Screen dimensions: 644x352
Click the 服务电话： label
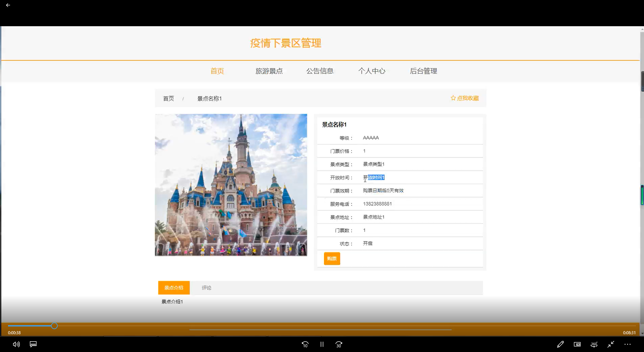(x=341, y=204)
